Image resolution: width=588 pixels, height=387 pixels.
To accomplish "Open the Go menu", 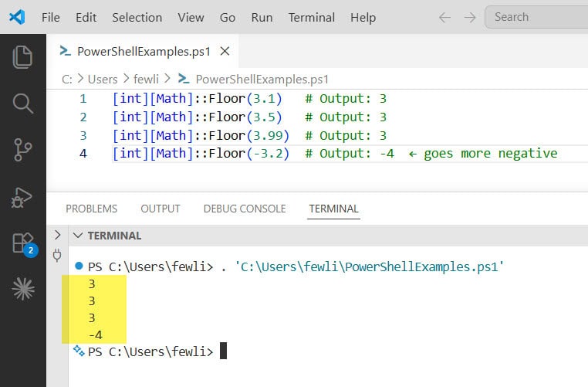I will [x=227, y=17].
